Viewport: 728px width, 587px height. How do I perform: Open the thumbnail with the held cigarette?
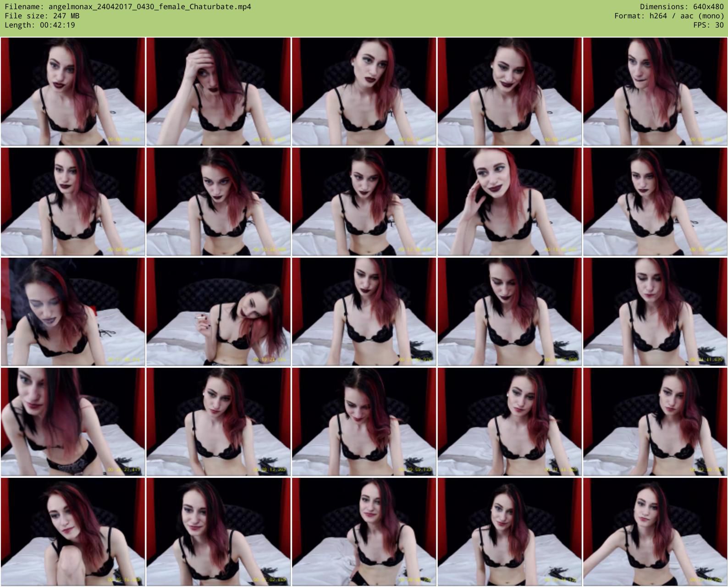pyautogui.click(x=218, y=312)
